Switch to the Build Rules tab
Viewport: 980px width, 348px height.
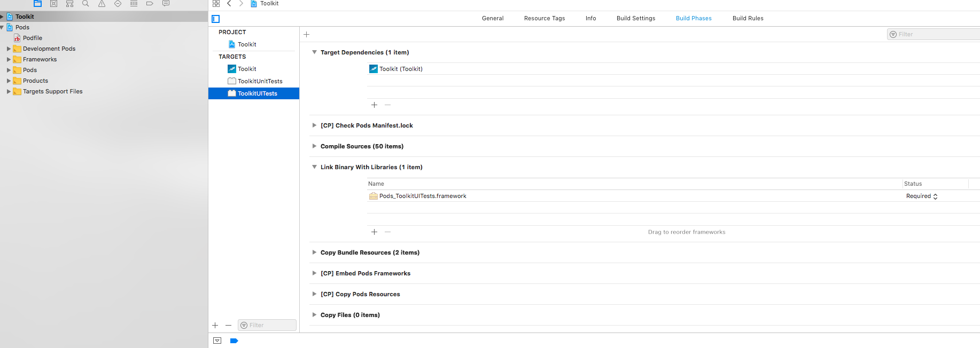(748, 18)
